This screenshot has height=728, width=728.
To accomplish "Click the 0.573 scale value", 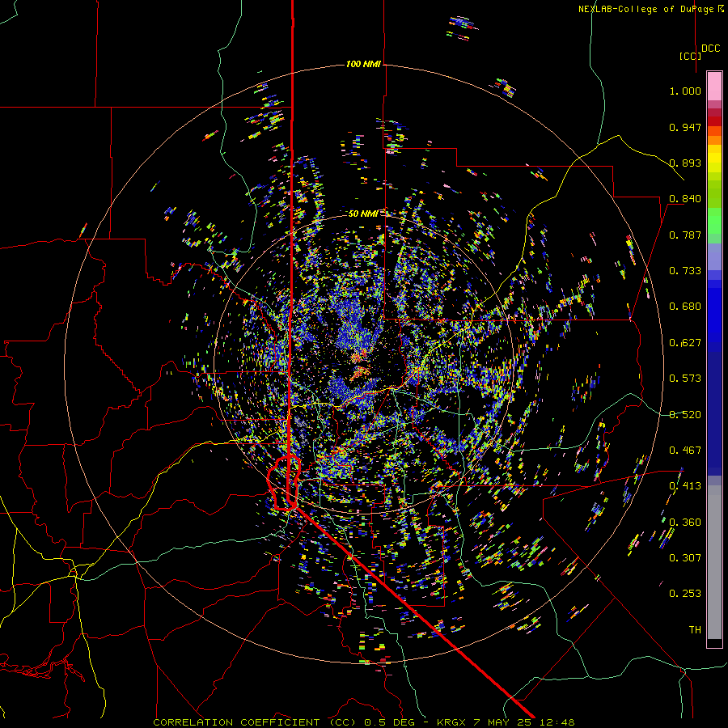I will point(685,379).
